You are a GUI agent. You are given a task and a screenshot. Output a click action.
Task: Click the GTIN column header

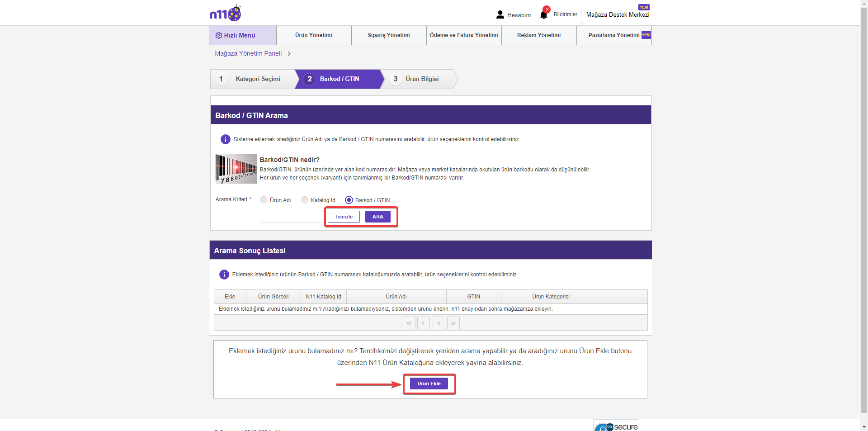click(x=474, y=297)
